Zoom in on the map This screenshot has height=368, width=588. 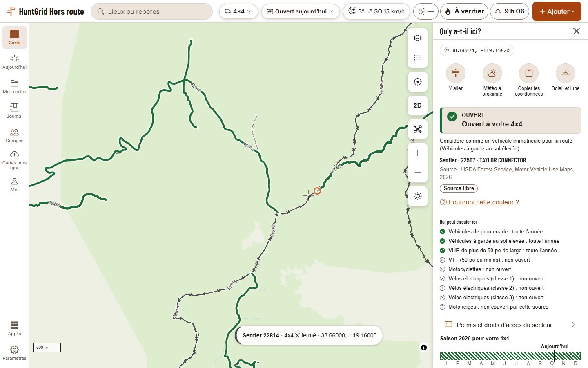point(417,153)
